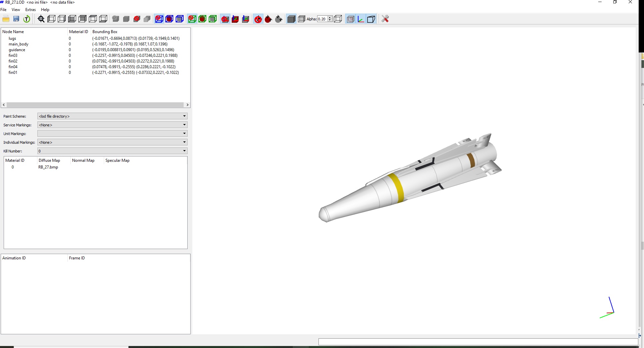Screen dimensions: 644x348
Task: Click the green reload textures icon
Action: click(27, 19)
